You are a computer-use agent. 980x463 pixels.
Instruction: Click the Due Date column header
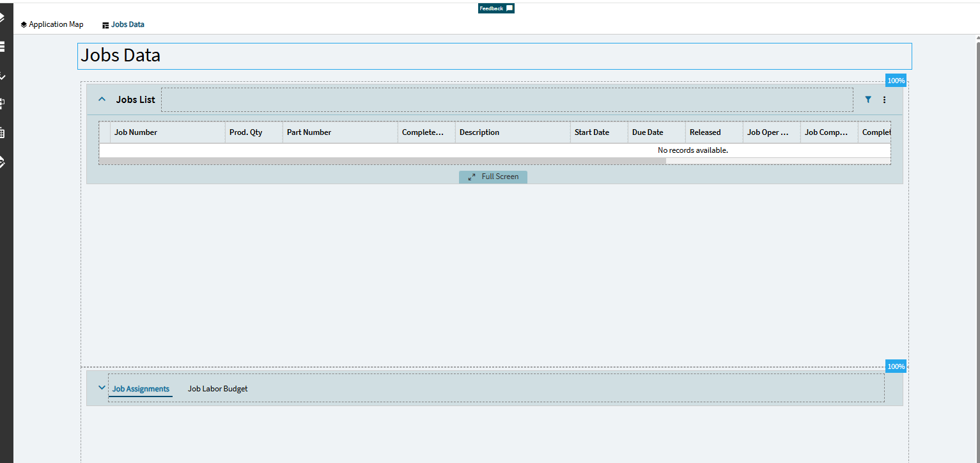tap(657, 132)
